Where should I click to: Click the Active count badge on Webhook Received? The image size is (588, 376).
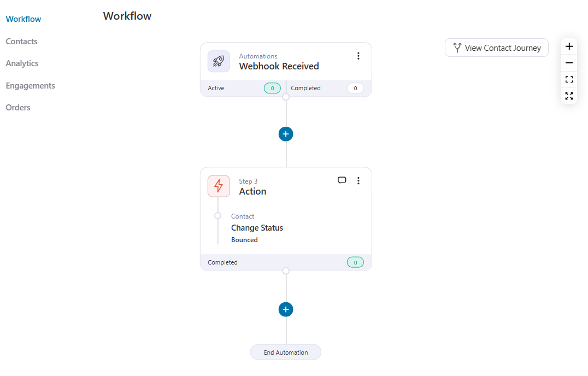pos(272,88)
